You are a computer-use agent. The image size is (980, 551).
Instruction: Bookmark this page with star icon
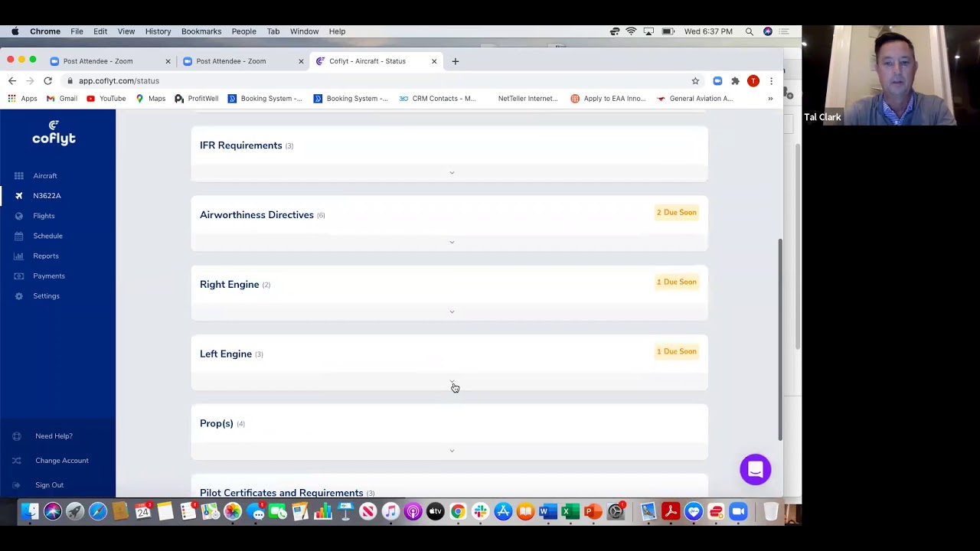tap(695, 81)
